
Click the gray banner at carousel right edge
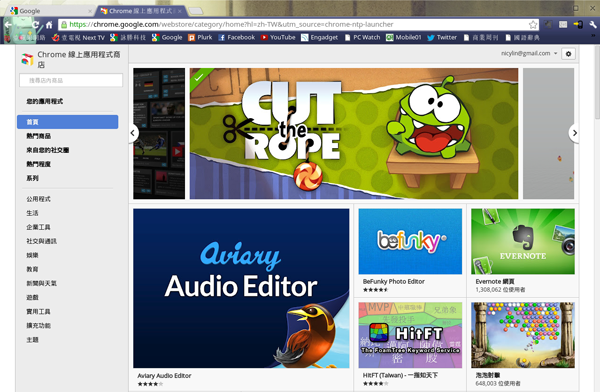pyautogui.click(x=548, y=134)
